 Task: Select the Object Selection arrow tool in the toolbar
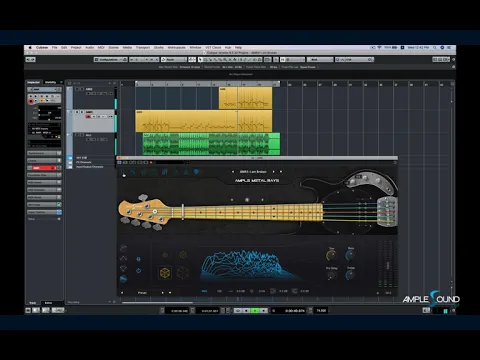coord(200,60)
